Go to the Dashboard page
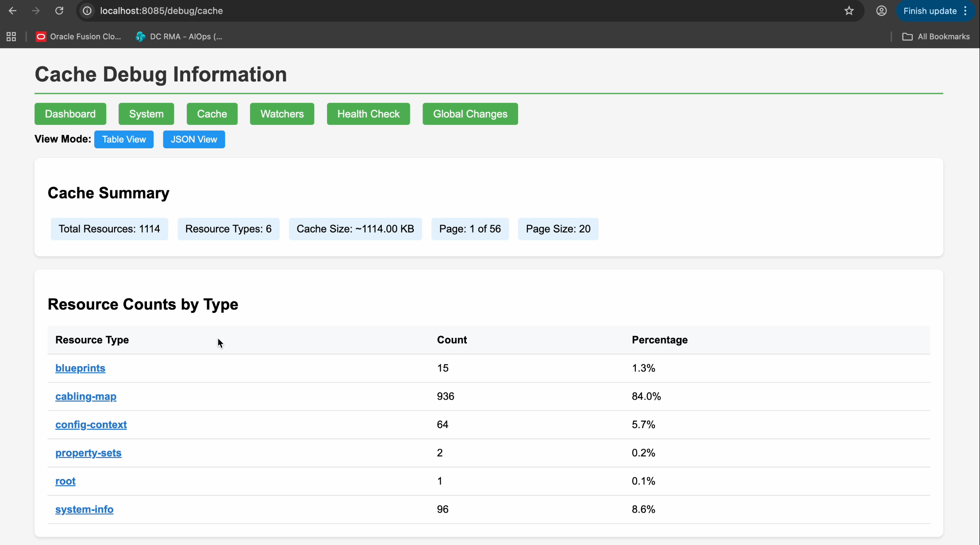This screenshot has width=980, height=545. [70, 114]
